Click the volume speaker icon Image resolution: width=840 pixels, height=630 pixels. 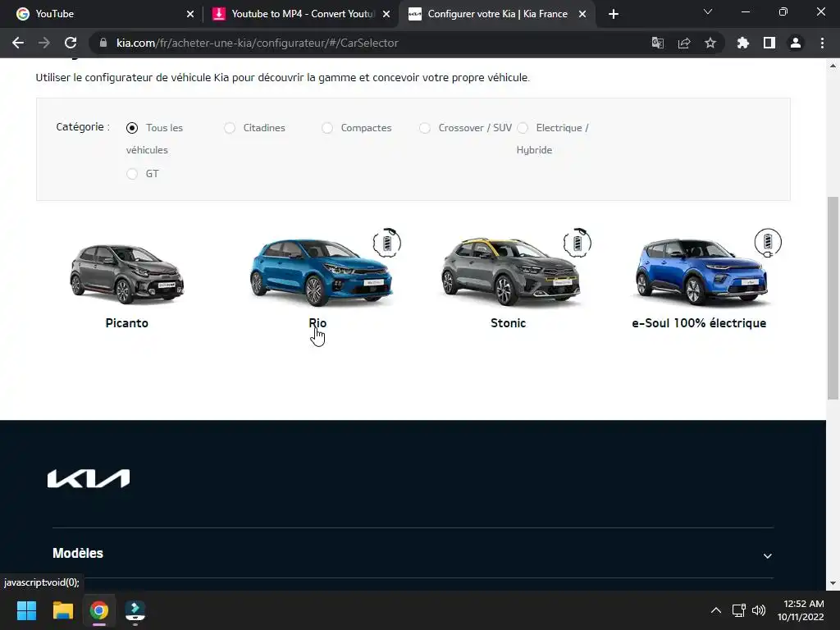[x=759, y=610]
